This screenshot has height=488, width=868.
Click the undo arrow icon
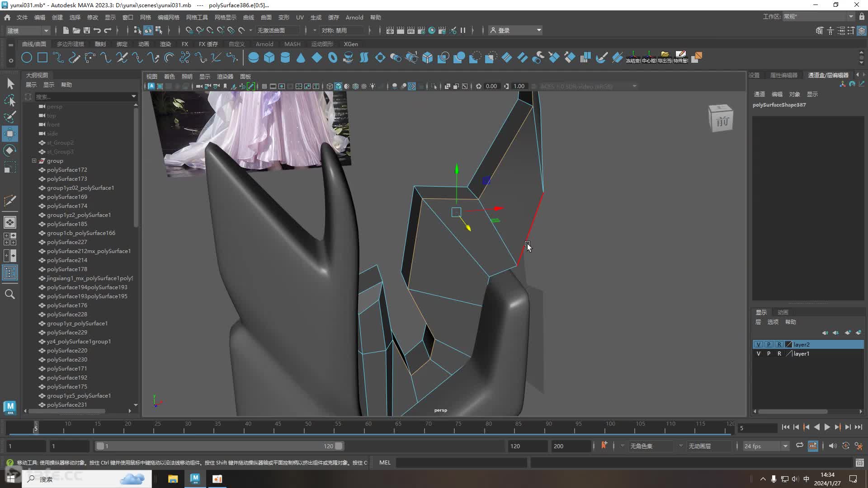97,30
